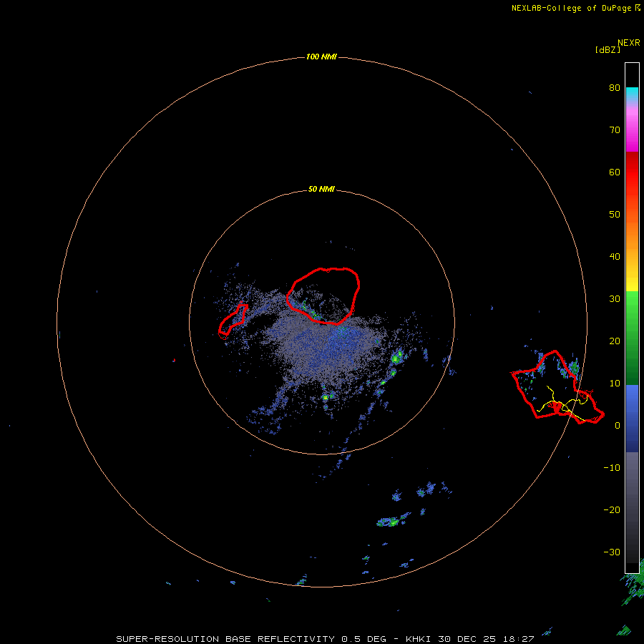Select the 10 value on the dBZ scale
This screenshot has height=644, width=644.
pos(615,384)
